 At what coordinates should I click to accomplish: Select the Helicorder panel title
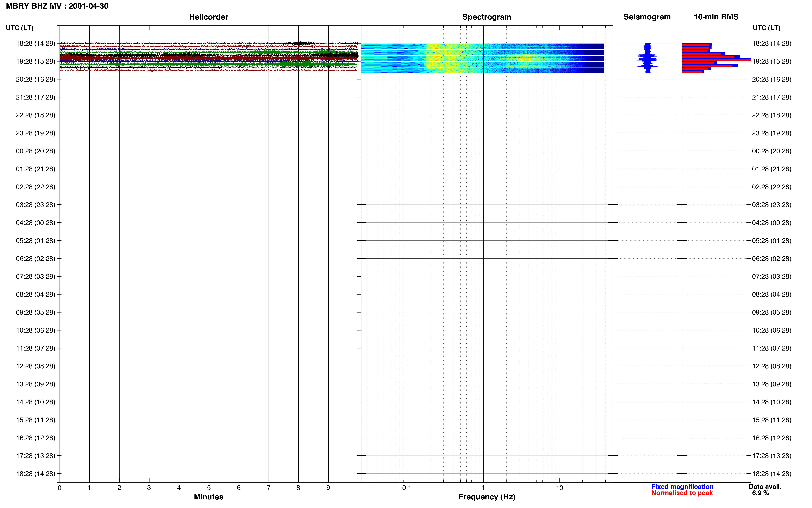point(209,17)
